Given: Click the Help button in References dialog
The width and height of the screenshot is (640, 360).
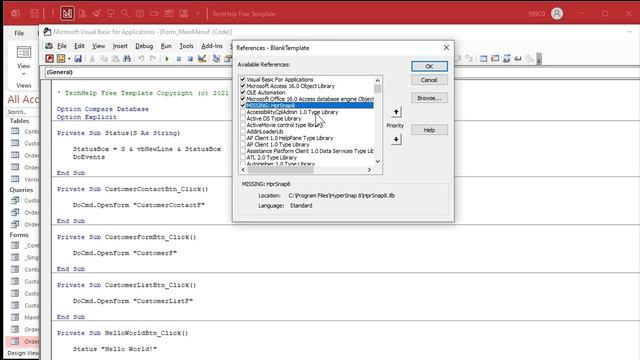Looking at the screenshot, I should 429,130.
